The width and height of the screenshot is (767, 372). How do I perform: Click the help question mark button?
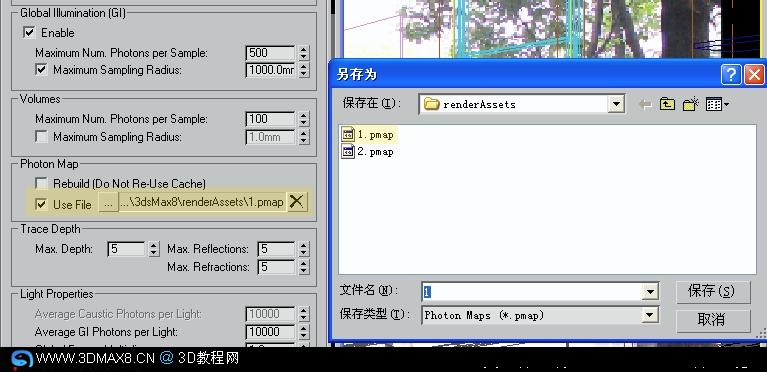[x=731, y=75]
